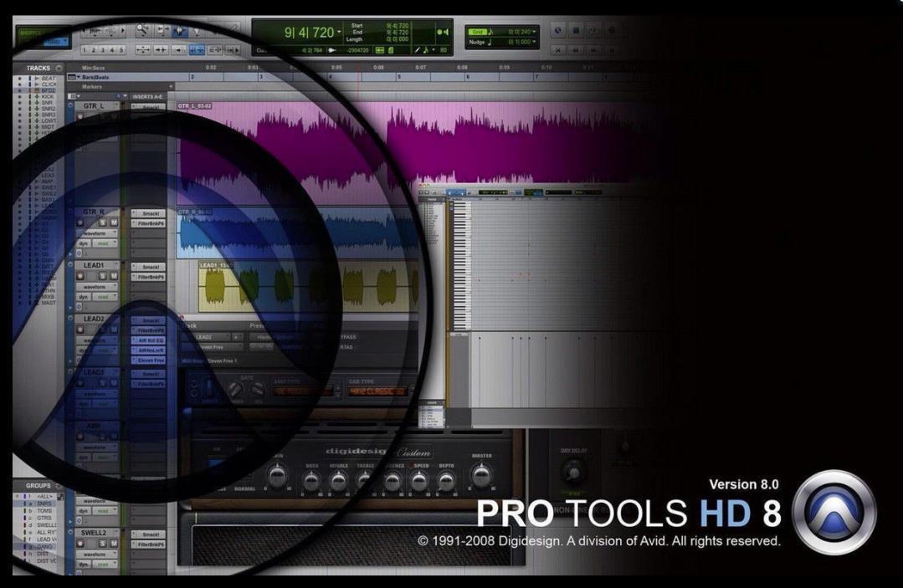
Task: Click the GTR_L track name
Action: (x=94, y=106)
